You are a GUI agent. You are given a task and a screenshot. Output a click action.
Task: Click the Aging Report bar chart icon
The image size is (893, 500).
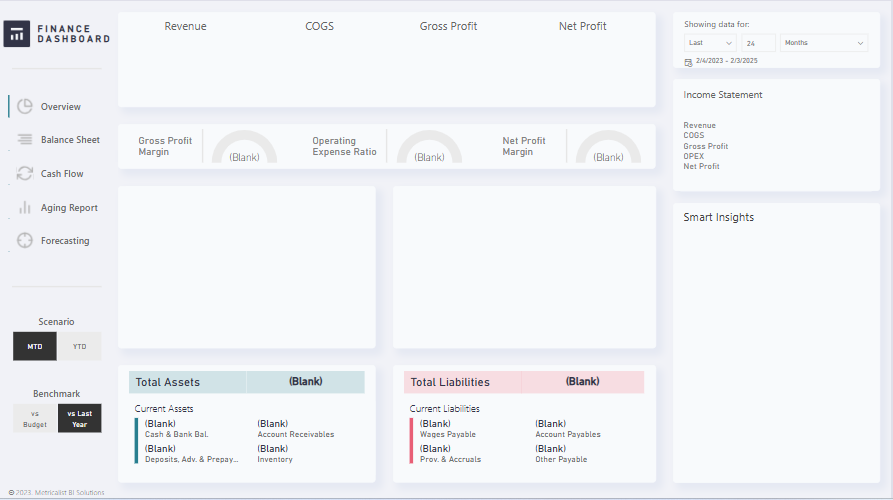(x=25, y=208)
